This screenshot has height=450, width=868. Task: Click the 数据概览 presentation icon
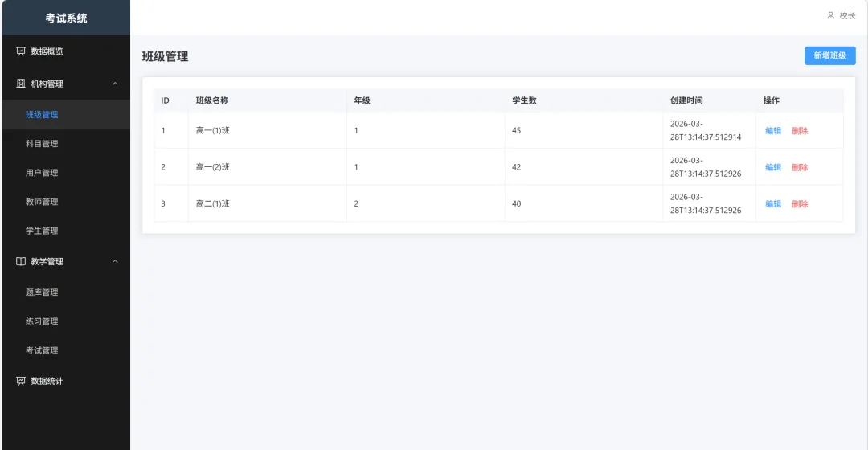pos(20,51)
